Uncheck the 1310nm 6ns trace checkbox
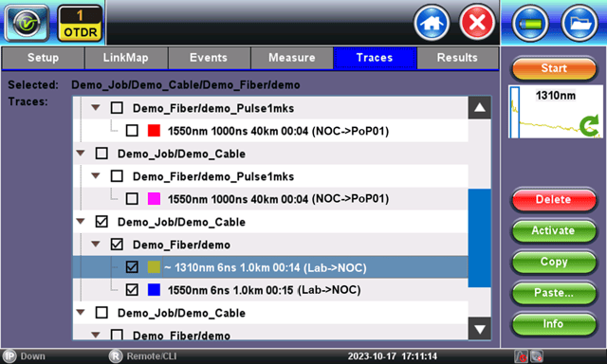This screenshot has width=607, height=364. (132, 267)
